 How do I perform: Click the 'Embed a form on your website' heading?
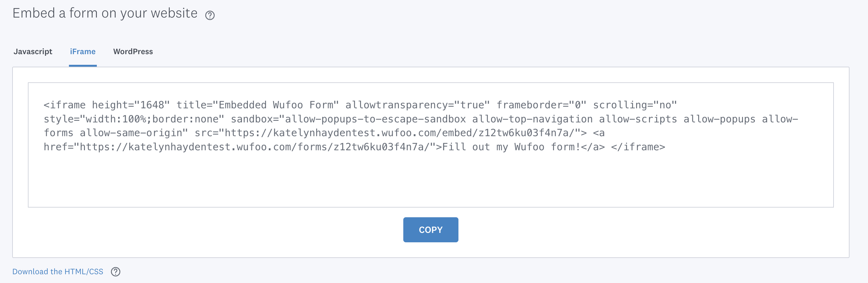(x=105, y=13)
